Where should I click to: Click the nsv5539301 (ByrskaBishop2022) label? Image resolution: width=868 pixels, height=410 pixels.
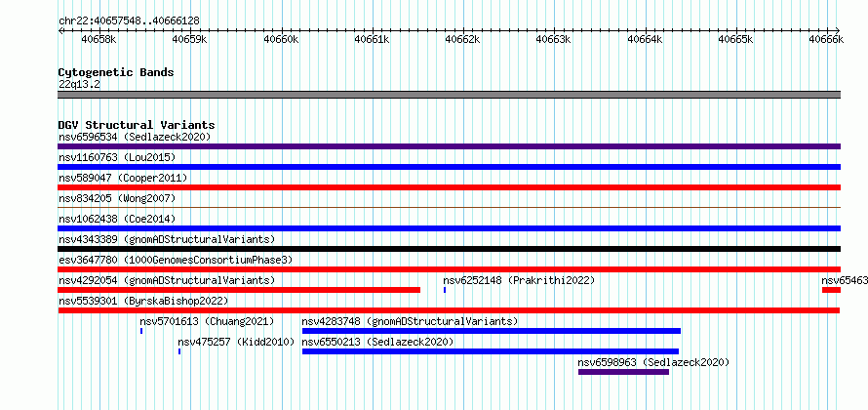pos(143,301)
